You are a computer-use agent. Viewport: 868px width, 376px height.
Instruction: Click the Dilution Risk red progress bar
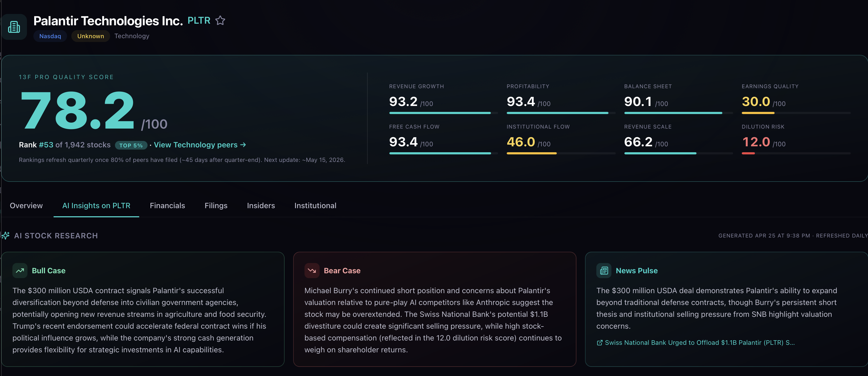(796, 154)
